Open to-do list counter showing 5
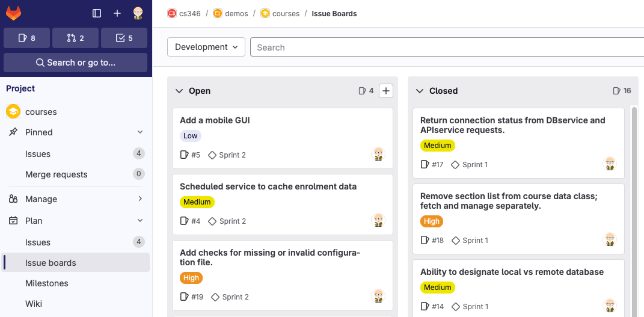The image size is (644, 317). pyautogui.click(x=124, y=38)
